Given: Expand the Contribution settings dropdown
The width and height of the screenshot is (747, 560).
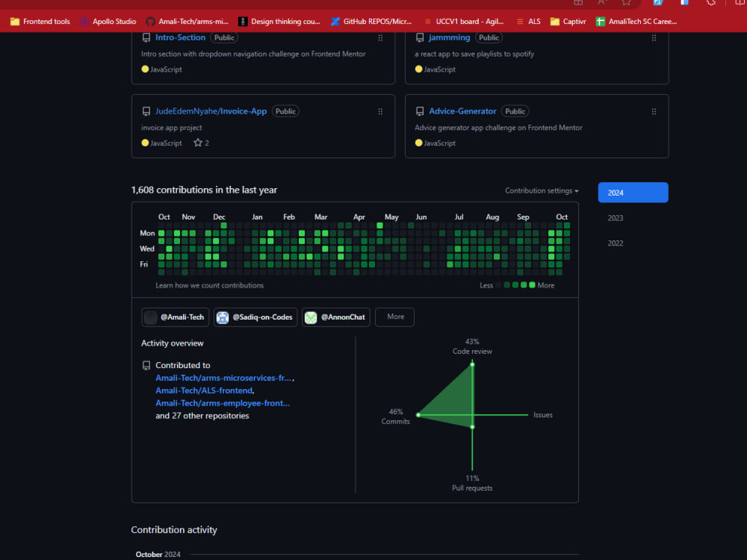Looking at the screenshot, I should point(542,190).
